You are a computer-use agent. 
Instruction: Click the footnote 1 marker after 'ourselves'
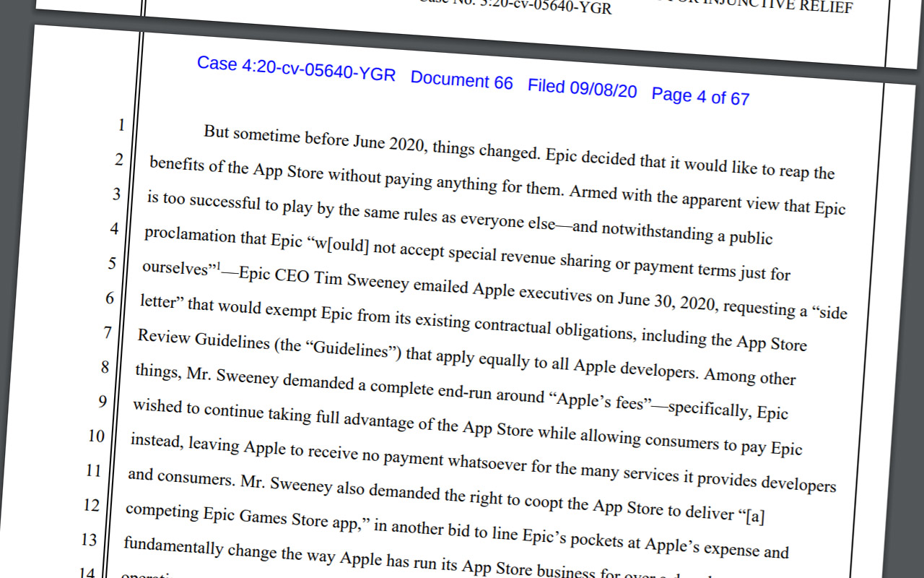(218, 268)
